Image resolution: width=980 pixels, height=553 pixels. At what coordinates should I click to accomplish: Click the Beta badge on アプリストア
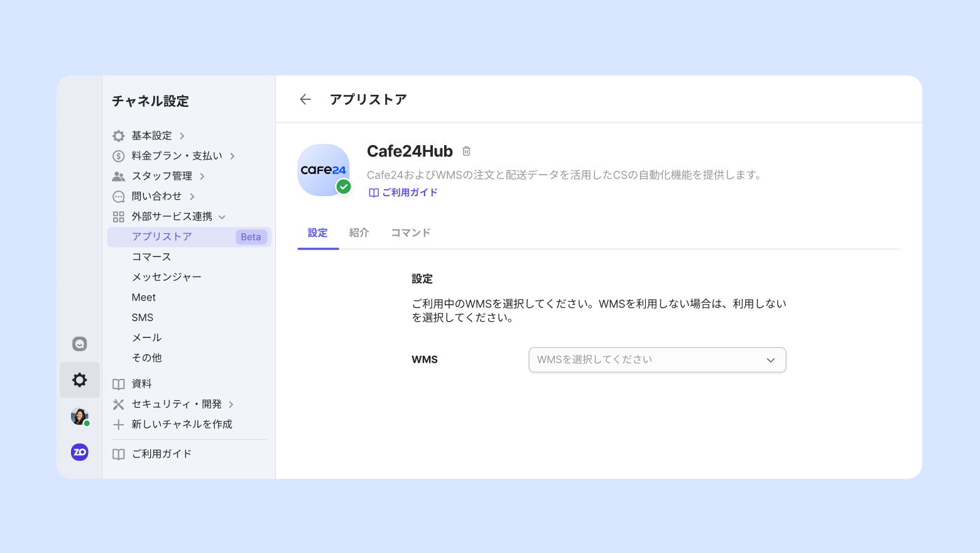(x=251, y=237)
